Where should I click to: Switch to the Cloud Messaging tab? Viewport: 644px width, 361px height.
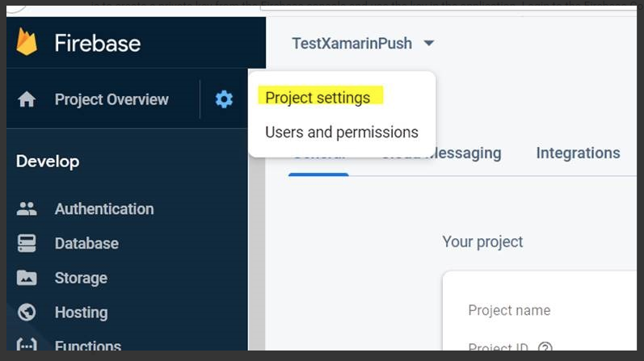click(441, 153)
